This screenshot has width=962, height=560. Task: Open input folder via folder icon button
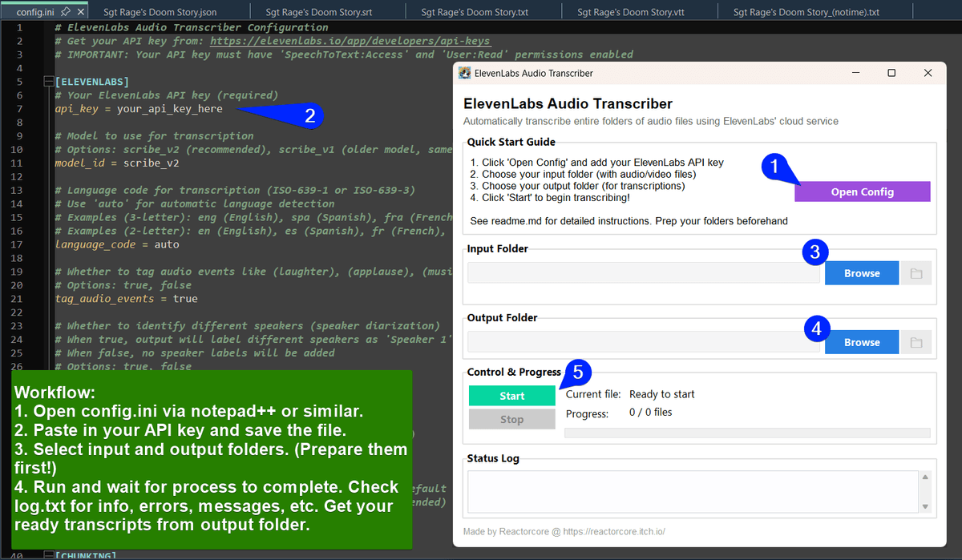tap(916, 273)
